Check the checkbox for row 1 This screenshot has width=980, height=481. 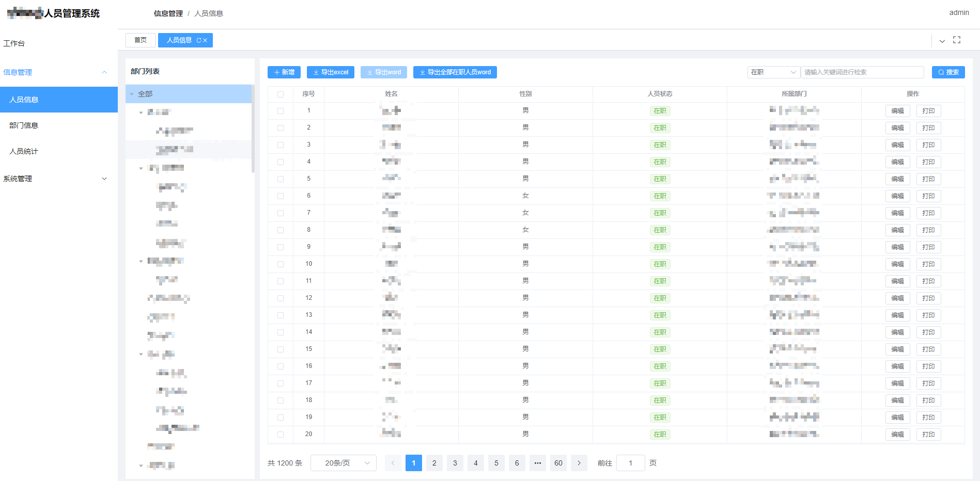click(281, 111)
